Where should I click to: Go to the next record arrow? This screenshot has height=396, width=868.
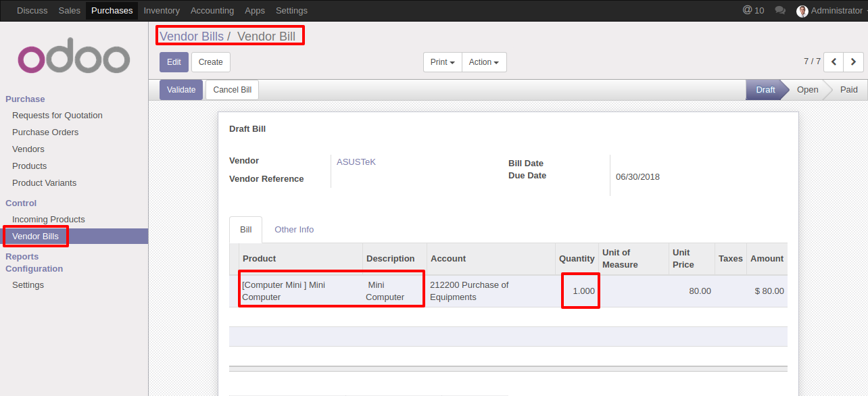point(854,62)
